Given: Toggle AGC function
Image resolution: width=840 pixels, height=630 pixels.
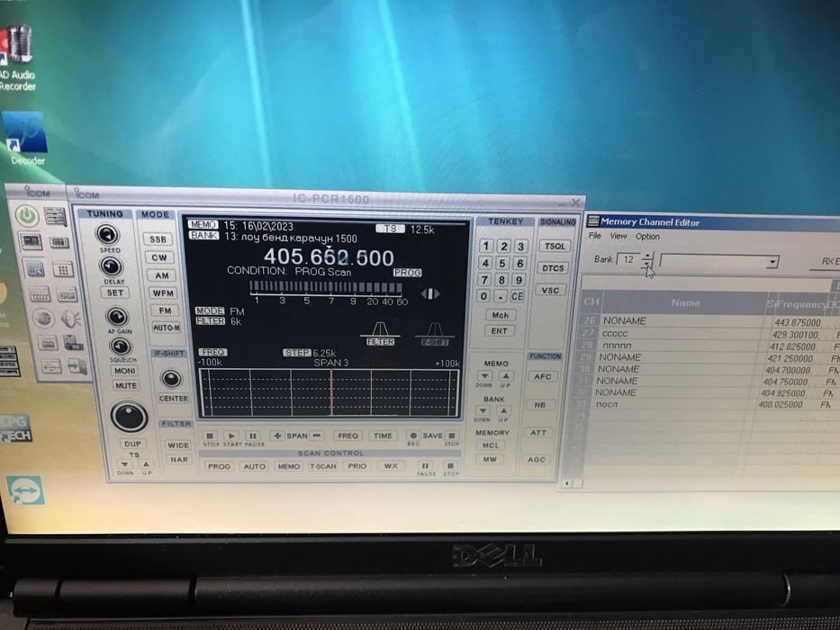Looking at the screenshot, I should (x=537, y=460).
